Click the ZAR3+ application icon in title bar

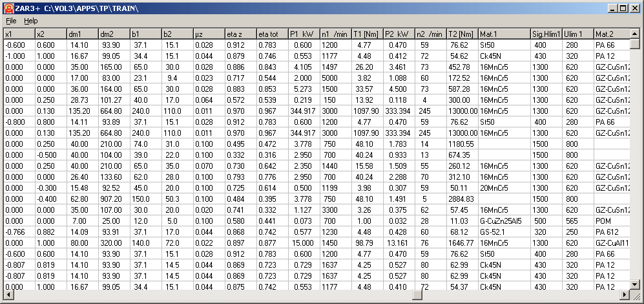tap(8, 8)
